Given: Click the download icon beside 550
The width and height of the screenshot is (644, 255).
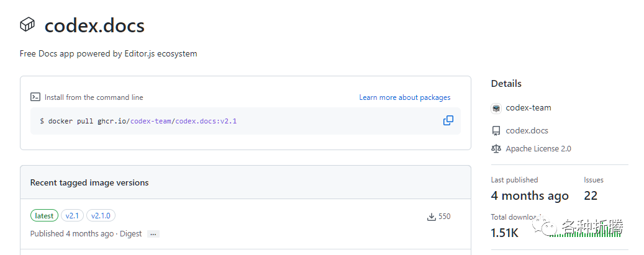Looking at the screenshot, I should 431,217.
